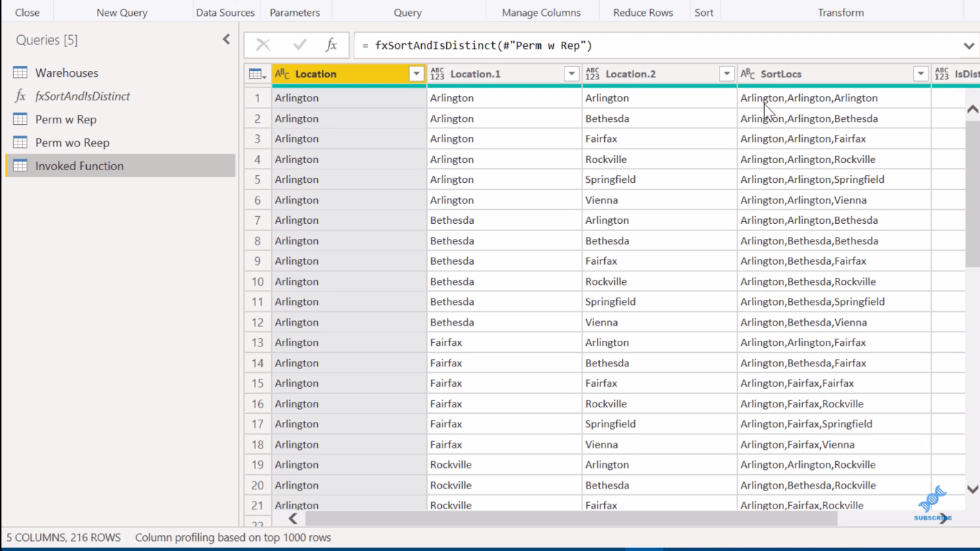Open Location column filter dropdown

416,74
